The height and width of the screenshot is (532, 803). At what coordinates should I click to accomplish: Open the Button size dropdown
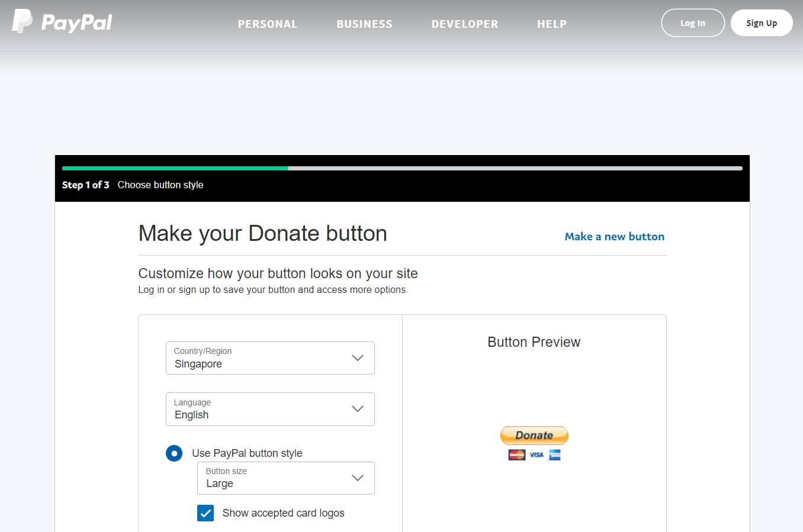(286, 478)
